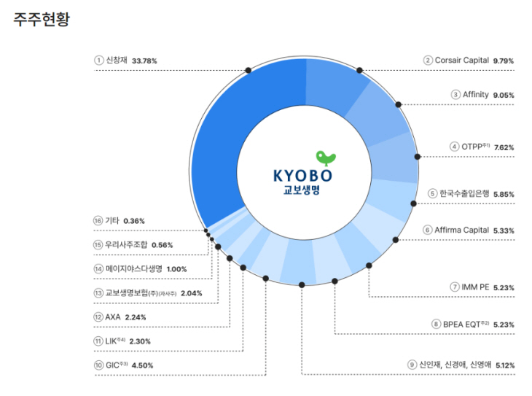Viewport: 532px width, 396px height.
Task: Click the circled number 12 beside AXA
Action: pyautogui.click(x=98, y=317)
